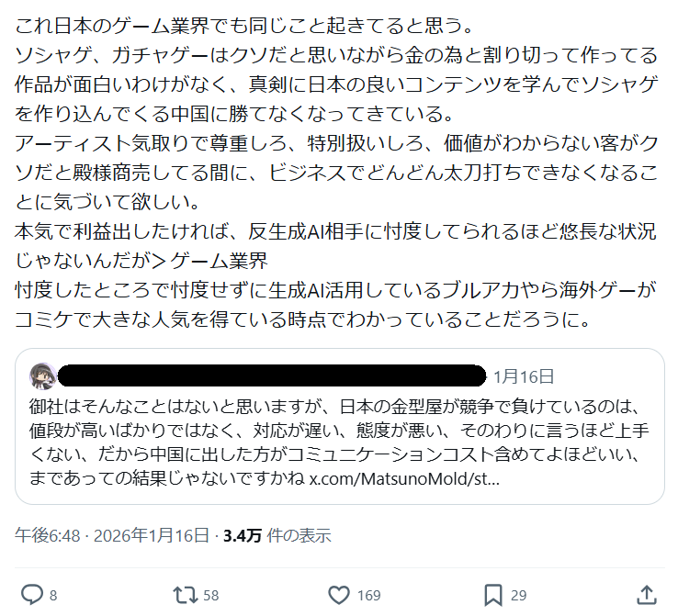Click the reply speech bubble icon
This screenshot has height=616, width=678.
31,595
